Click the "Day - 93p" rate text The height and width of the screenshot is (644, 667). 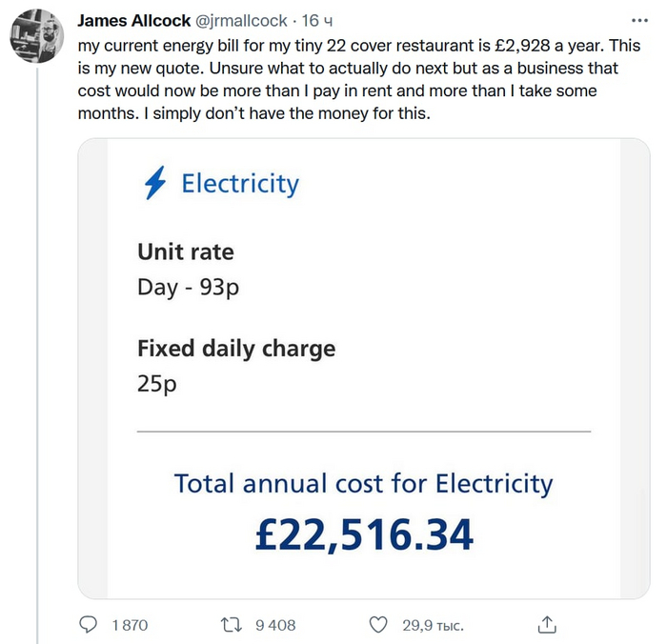(x=188, y=287)
